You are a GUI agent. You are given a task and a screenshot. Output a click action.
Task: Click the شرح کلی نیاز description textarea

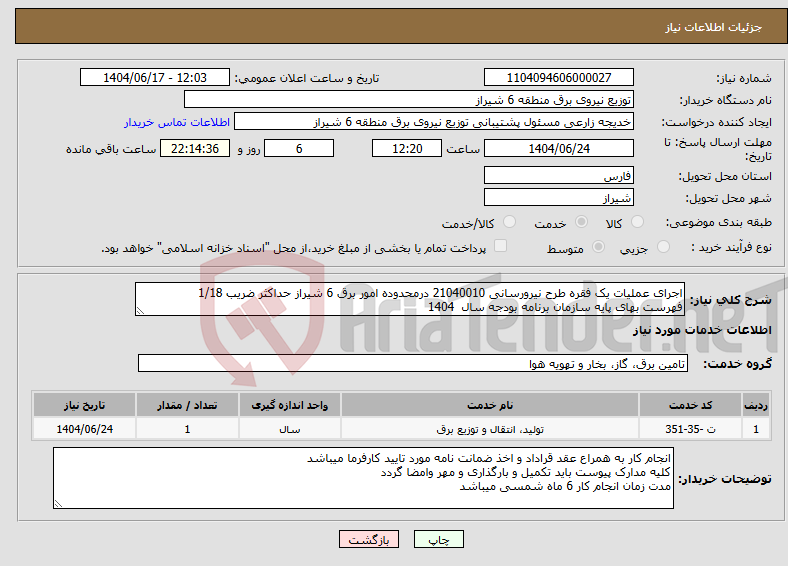click(410, 299)
